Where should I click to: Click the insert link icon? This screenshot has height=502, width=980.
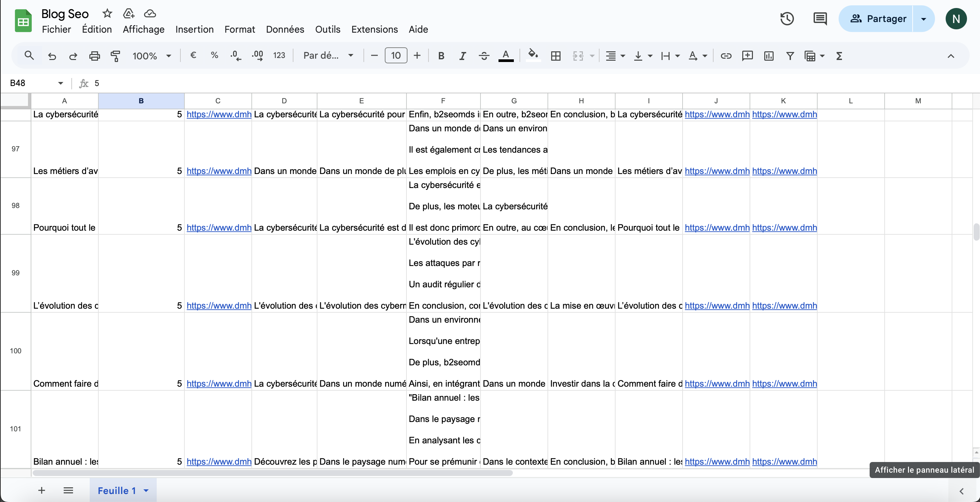[726, 56]
